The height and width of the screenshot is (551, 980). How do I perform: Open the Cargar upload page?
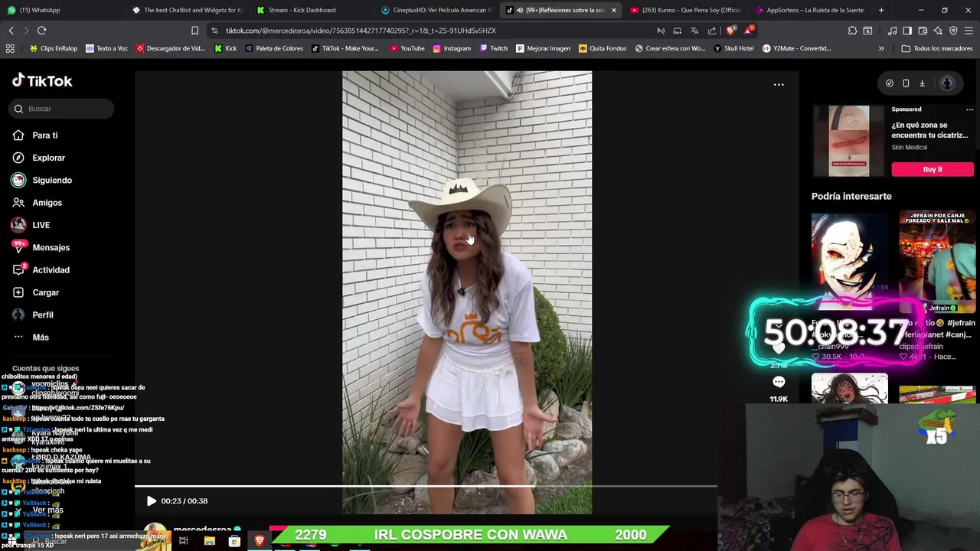click(x=35, y=292)
